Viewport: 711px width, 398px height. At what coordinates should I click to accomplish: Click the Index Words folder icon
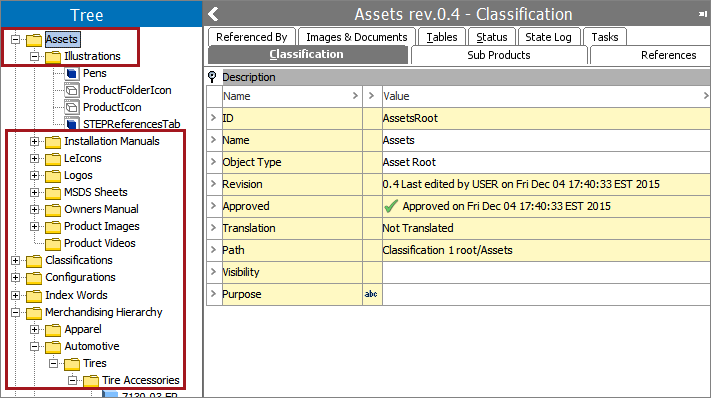pyautogui.click(x=34, y=296)
